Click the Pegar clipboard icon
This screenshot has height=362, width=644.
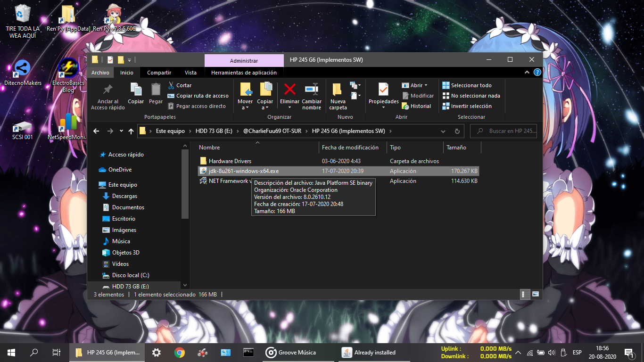click(x=156, y=93)
